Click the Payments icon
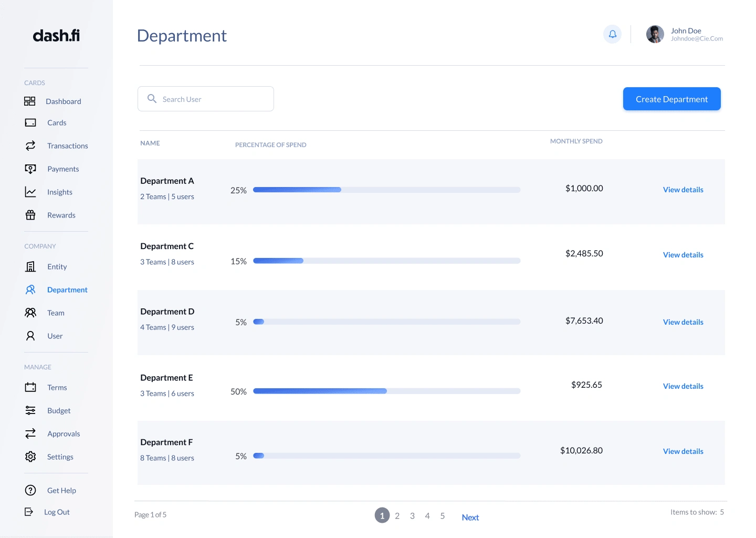The width and height of the screenshot is (756, 538). [30, 169]
